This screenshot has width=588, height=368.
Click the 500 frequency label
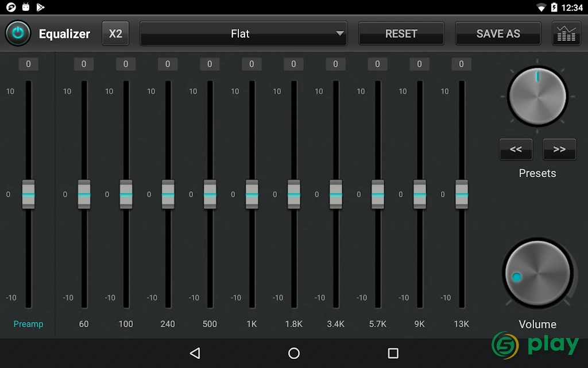click(x=210, y=324)
